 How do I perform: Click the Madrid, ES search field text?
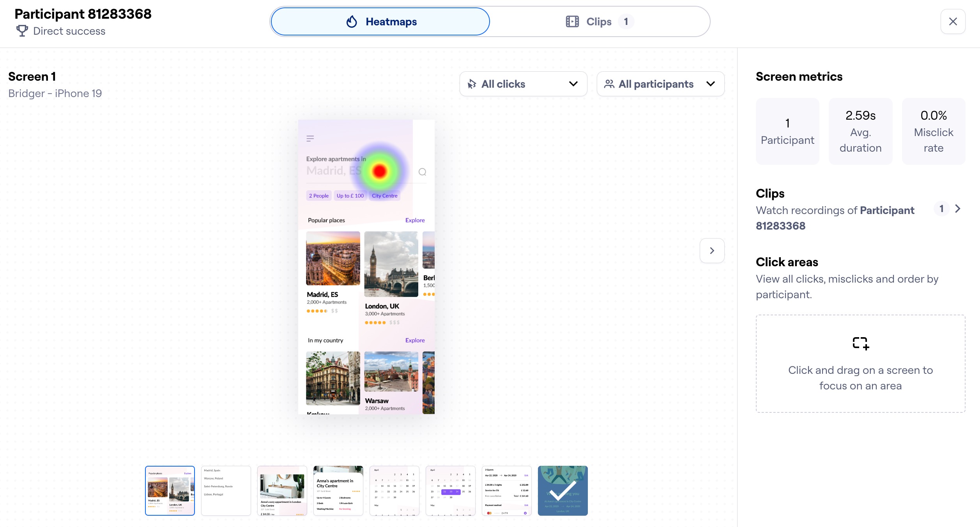(334, 171)
